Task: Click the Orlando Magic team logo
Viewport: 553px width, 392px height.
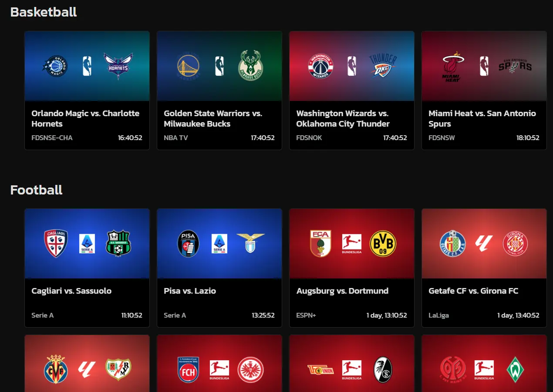Action: pyautogui.click(x=56, y=66)
